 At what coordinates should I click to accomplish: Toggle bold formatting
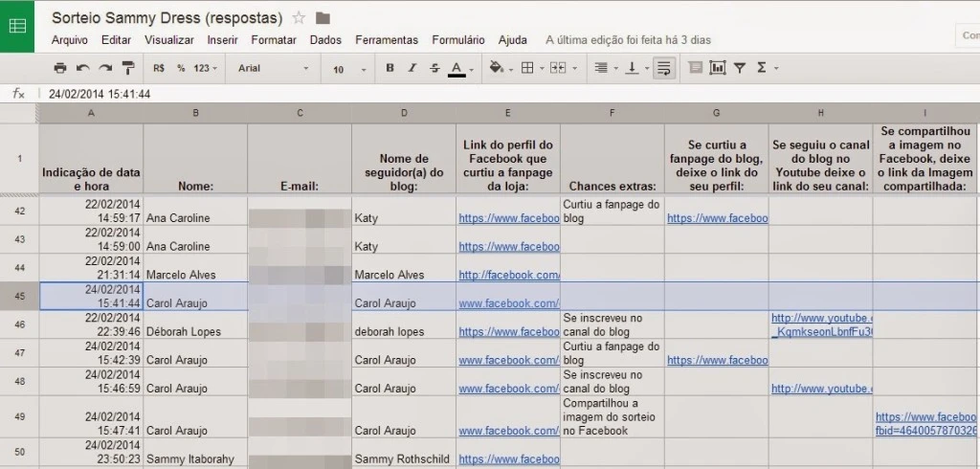(x=390, y=68)
